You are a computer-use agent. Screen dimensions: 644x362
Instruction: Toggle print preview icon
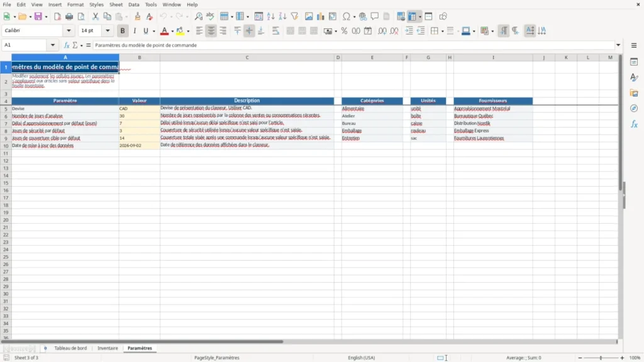81,16
